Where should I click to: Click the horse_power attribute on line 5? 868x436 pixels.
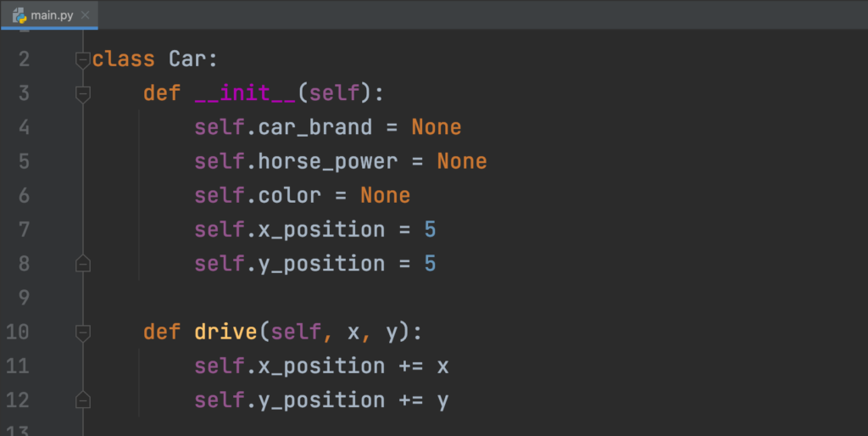[x=327, y=161]
